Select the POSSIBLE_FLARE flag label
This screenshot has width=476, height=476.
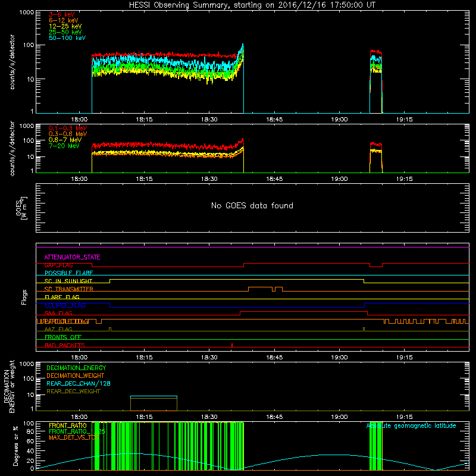[68, 273]
